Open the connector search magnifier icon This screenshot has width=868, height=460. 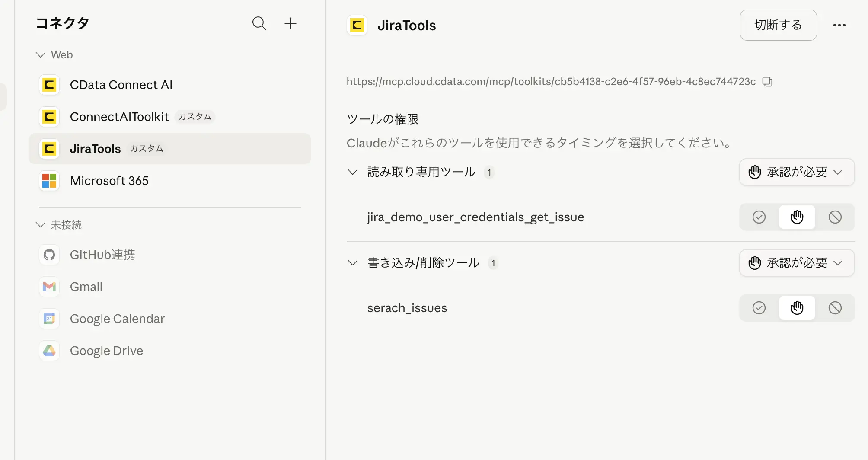259,23
